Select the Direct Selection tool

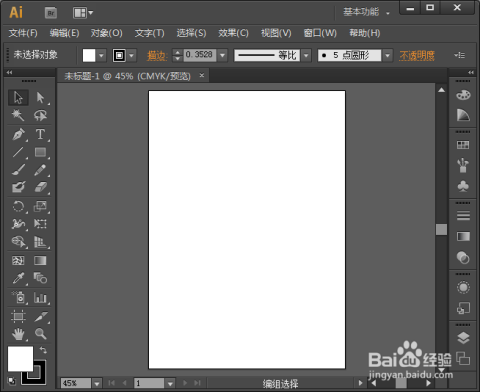click(x=40, y=98)
